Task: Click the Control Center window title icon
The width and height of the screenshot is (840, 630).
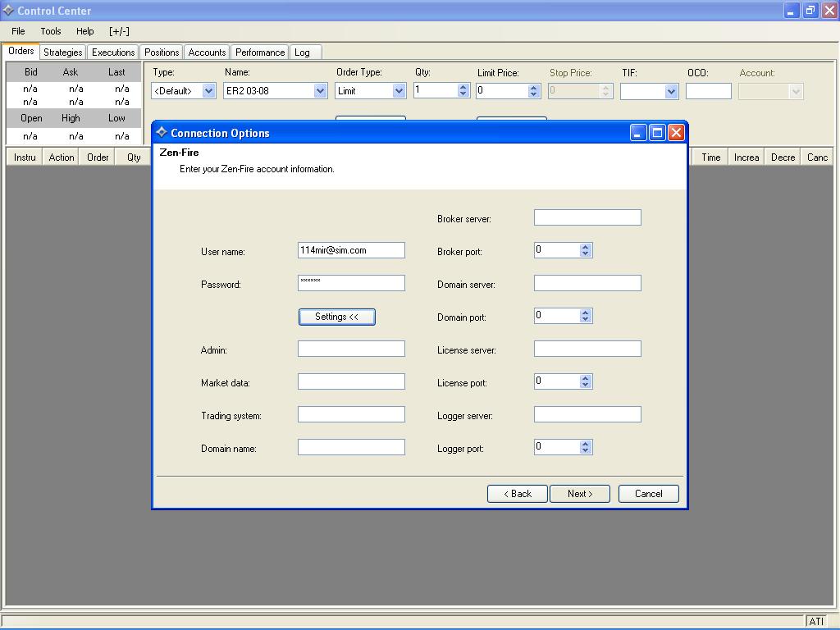Action: pyautogui.click(x=8, y=11)
